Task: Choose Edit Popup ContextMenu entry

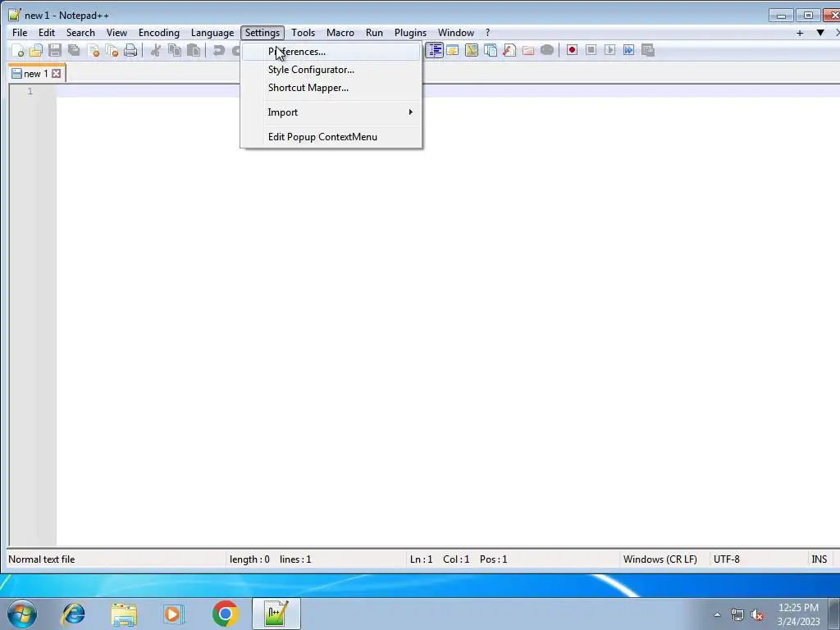Action: click(331, 137)
